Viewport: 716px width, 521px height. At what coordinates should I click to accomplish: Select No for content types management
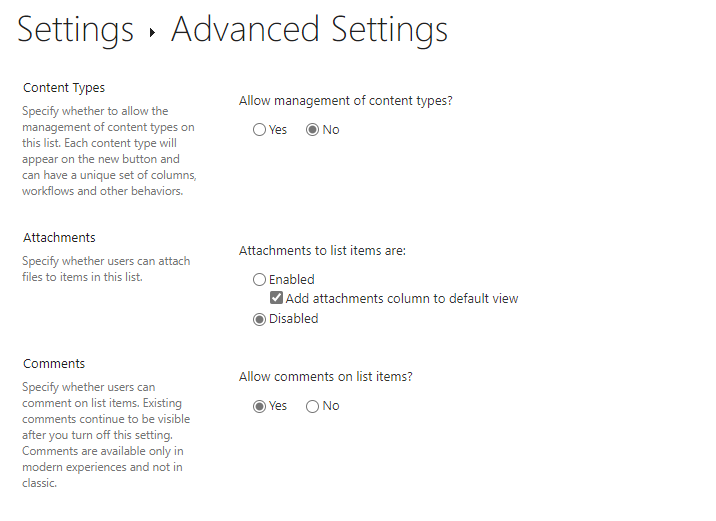tap(312, 130)
